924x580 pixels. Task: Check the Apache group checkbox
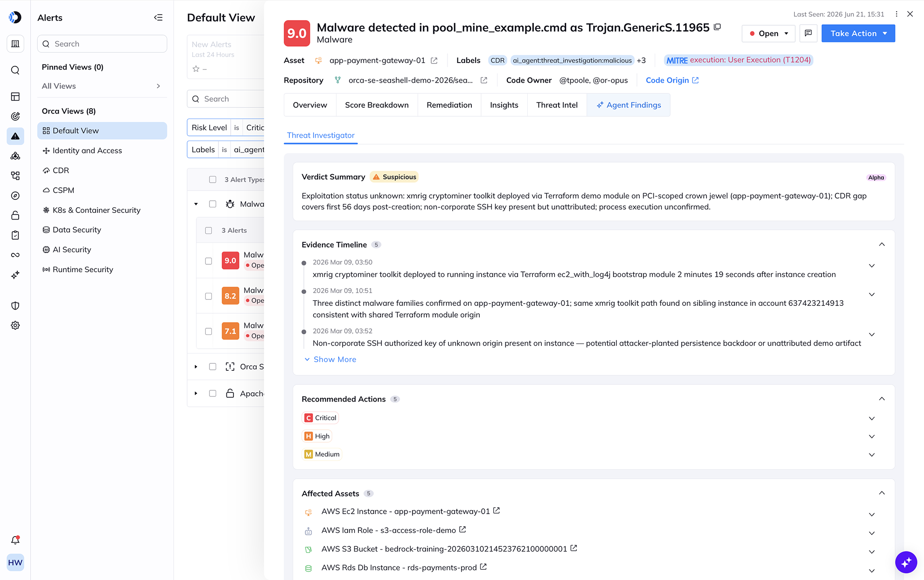213,393
